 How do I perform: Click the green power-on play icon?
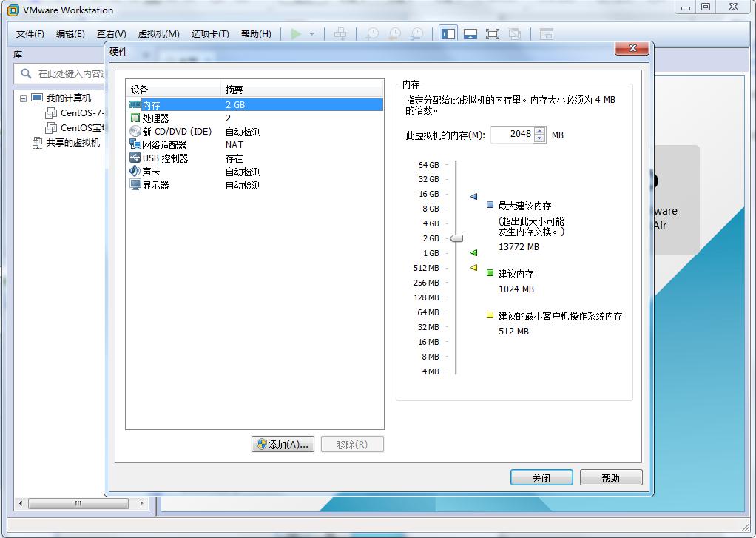296,34
